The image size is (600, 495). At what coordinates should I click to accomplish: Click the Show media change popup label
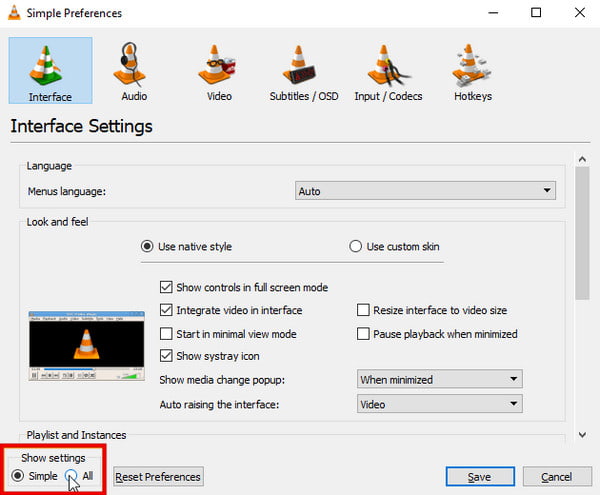222,380
